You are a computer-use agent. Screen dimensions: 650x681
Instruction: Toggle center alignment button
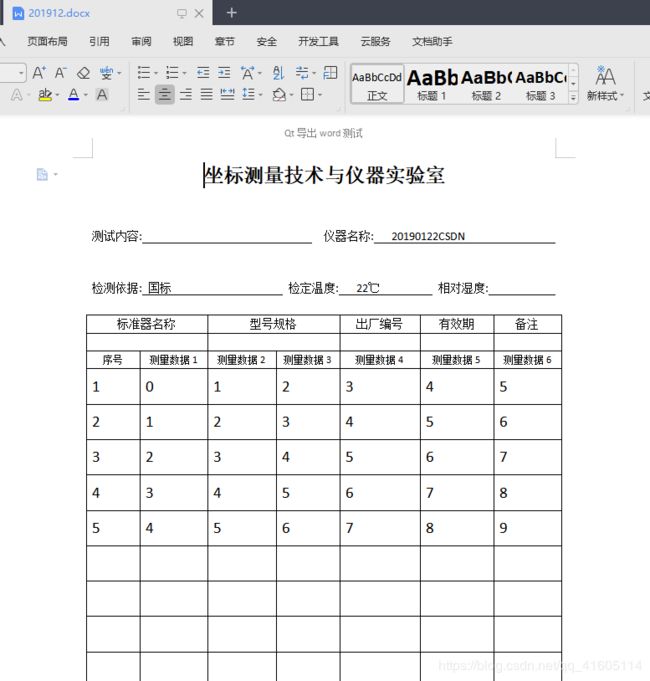click(x=165, y=94)
